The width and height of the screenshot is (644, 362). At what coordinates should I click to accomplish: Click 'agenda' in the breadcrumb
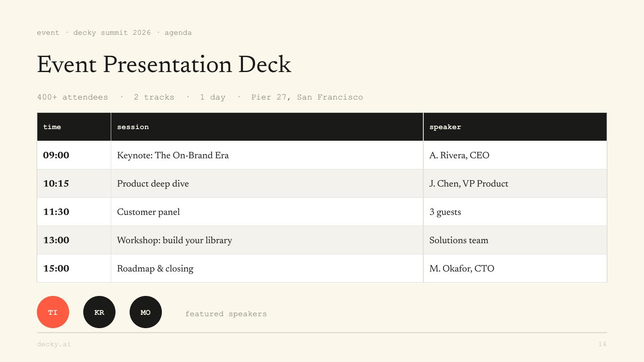pyautogui.click(x=178, y=33)
